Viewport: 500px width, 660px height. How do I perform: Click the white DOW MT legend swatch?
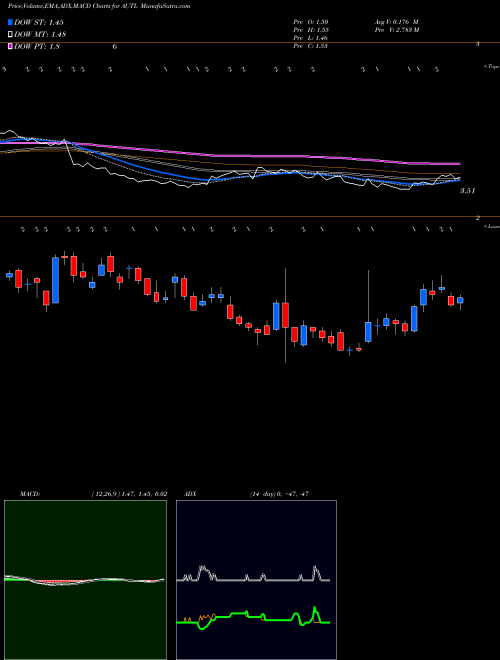(10, 35)
